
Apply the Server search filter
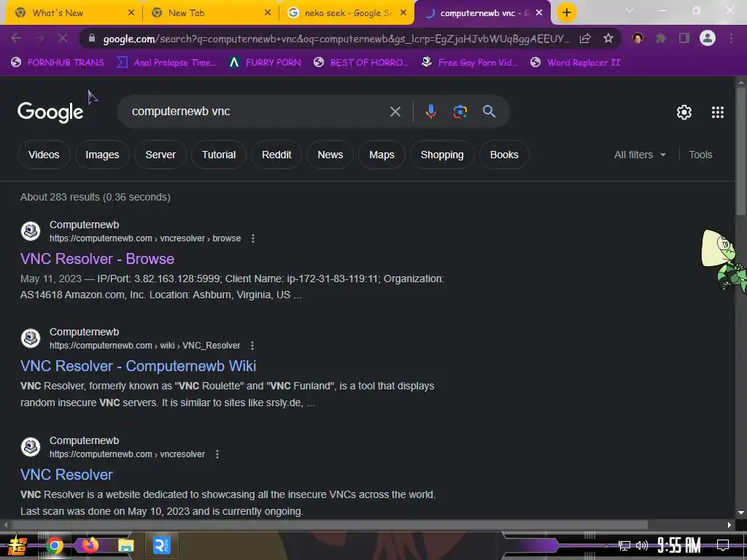click(x=160, y=155)
